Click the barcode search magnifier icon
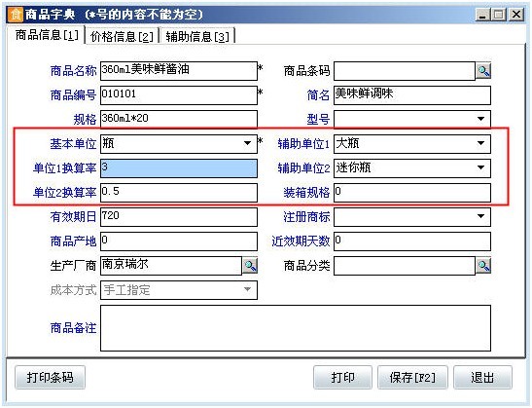The image size is (532, 408). click(x=483, y=71)
